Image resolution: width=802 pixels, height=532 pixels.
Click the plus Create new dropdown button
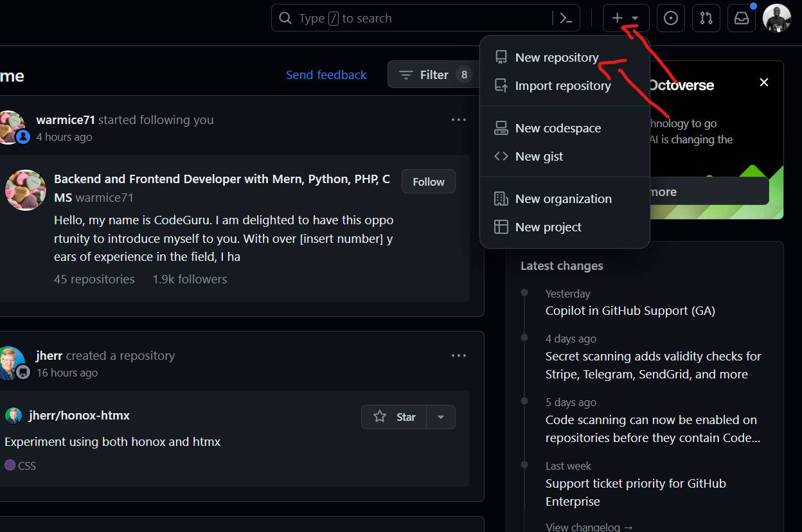pos(626,19)
